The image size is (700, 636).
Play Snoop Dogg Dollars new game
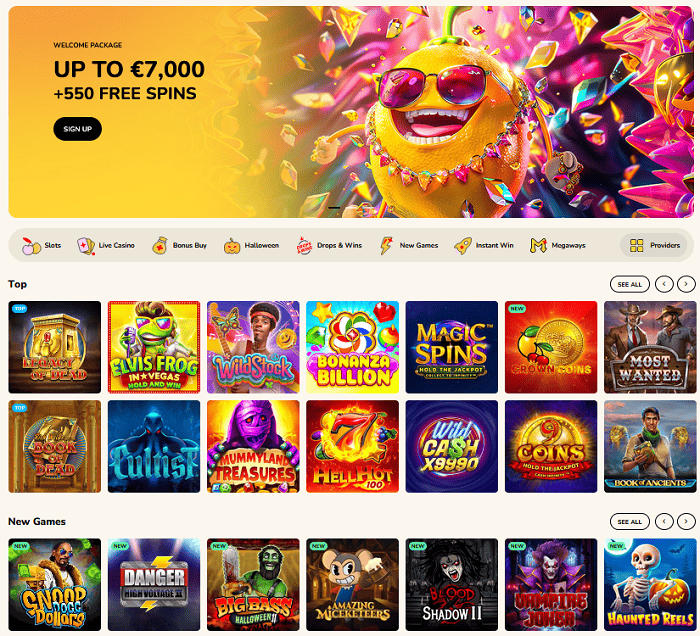point(54,584)
